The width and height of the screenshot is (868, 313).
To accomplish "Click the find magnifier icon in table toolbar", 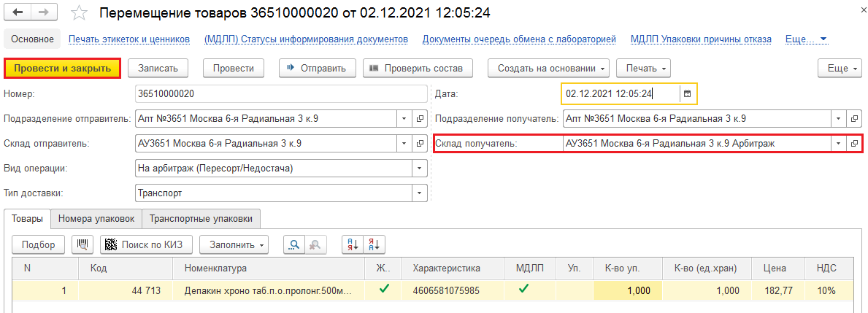I will [x=294, y=244].
